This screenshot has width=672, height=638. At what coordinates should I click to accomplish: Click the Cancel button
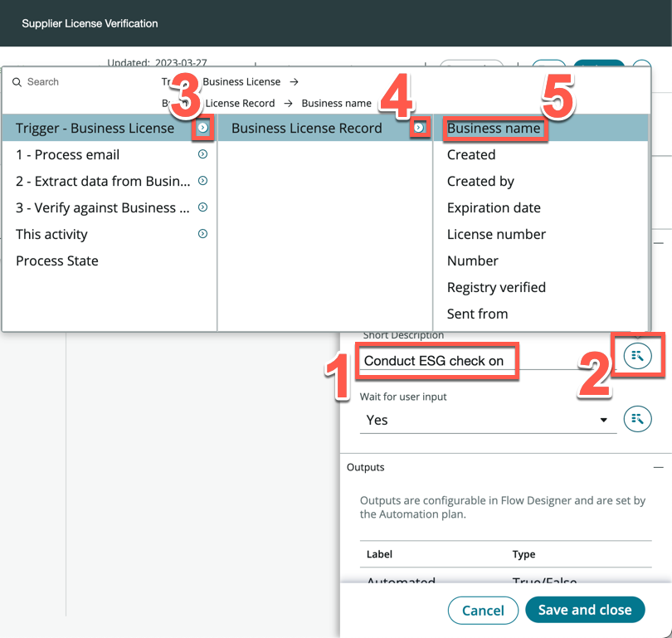coord(483,611)
